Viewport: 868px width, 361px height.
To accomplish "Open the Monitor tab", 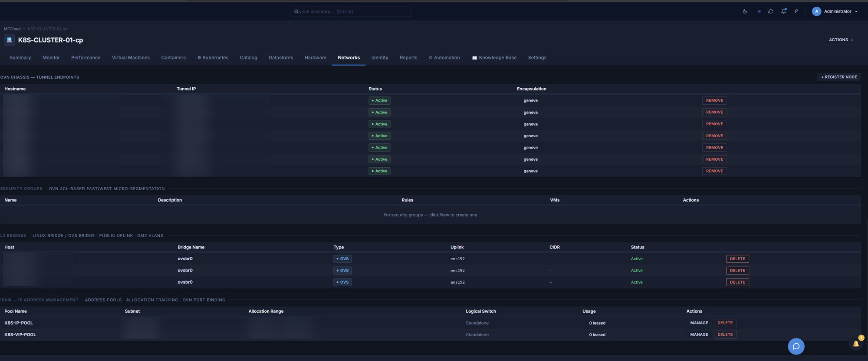I will tap(51, 58).
